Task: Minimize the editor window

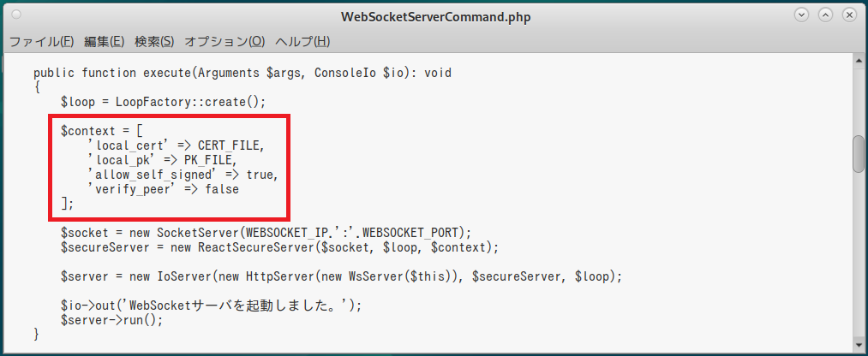Action: point(801,15)
